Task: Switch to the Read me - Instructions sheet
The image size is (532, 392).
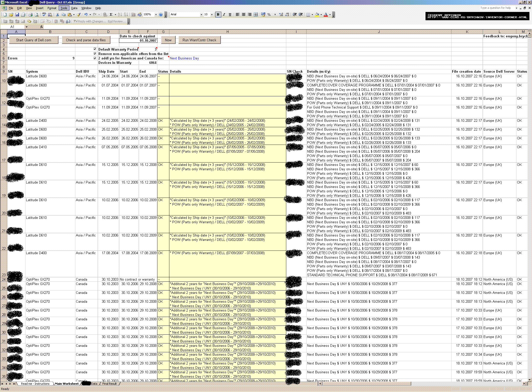Action: [x=35, y=384]
